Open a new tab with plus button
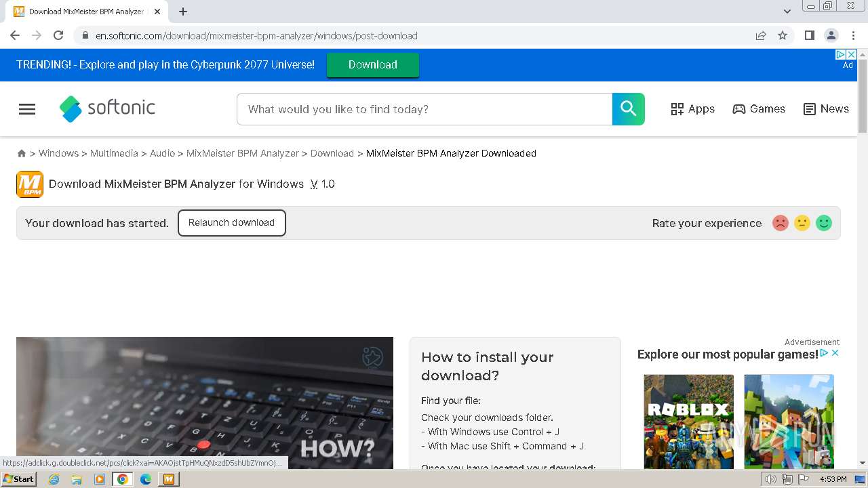Screen dimensions: 868x488 pyautogui.click(x=183, y=12)
